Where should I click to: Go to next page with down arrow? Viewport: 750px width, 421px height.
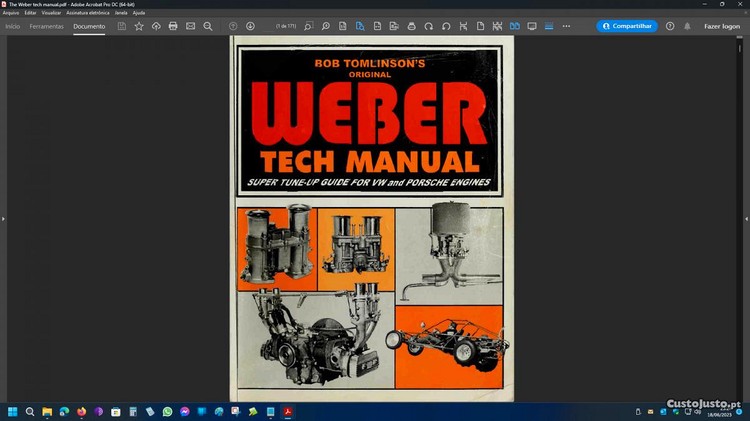(250, 26)
